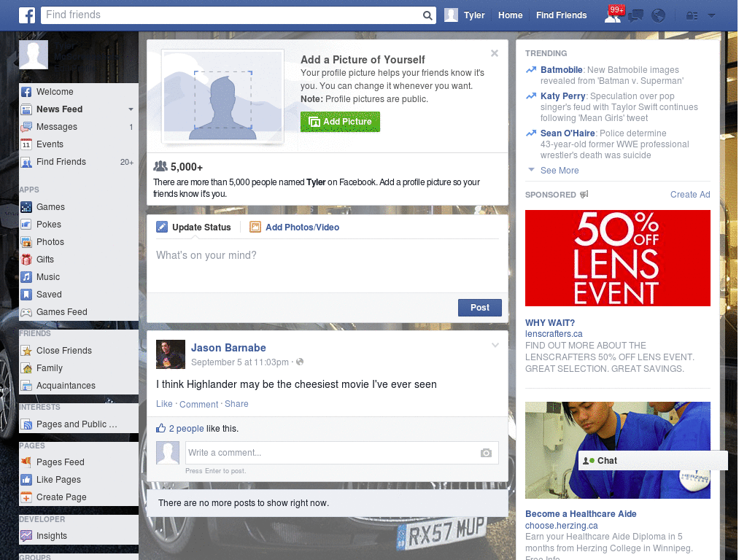Click lenscrafters.ca ad link
This screenshot has height=560, width=747.
click(554, 334)
